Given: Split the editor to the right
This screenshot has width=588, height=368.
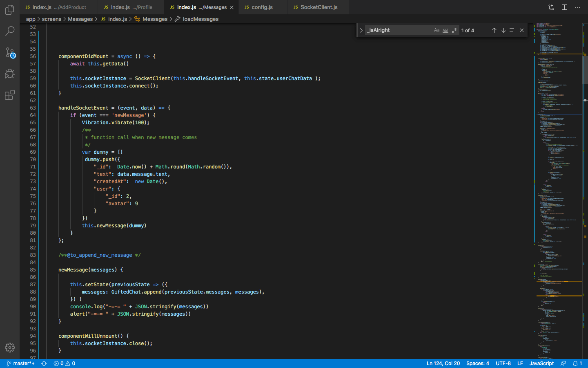Looking at the screenshot, I should pyautogui.click(x=564, y=7).
